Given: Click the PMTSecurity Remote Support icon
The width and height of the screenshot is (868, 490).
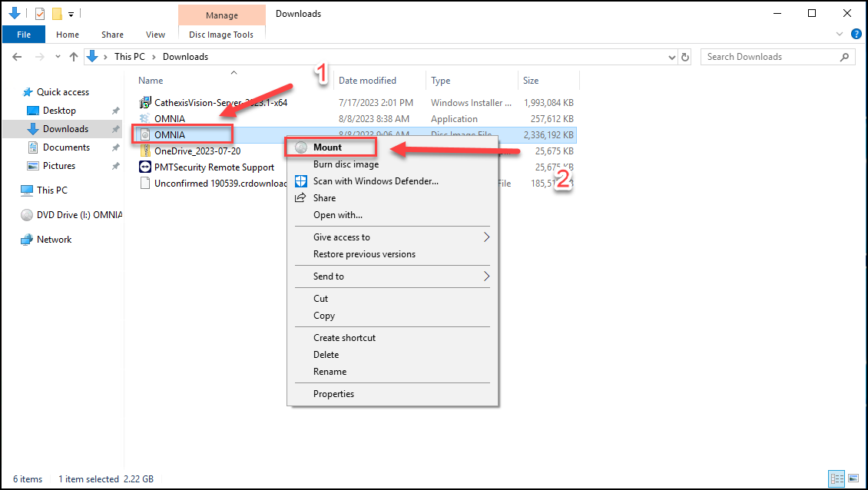Looking at the screenshot, I should (x=145, y=167).
